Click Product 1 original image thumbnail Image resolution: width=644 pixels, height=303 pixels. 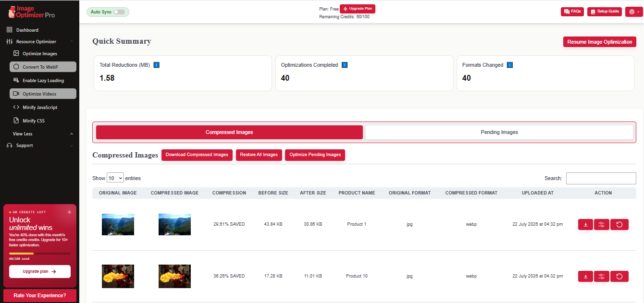click(x=118, y=224)
